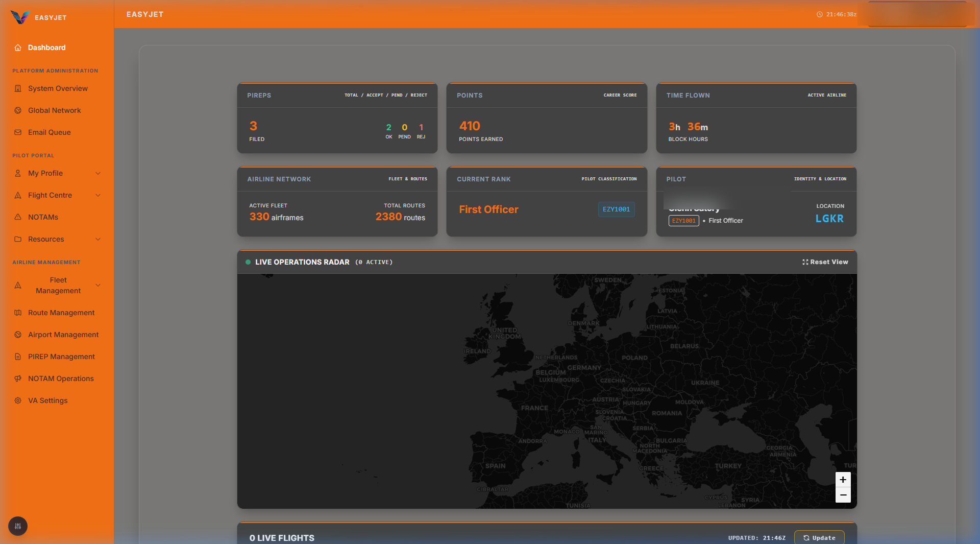Expand the Flight Centre submenu chevron

[x=98, y=195]
